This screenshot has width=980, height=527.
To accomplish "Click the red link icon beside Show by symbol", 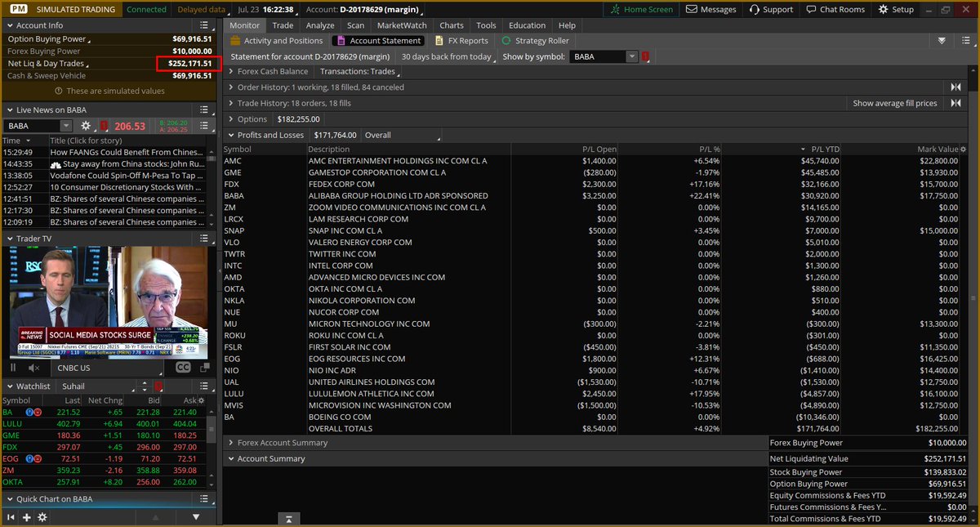I will coord(645,56).
